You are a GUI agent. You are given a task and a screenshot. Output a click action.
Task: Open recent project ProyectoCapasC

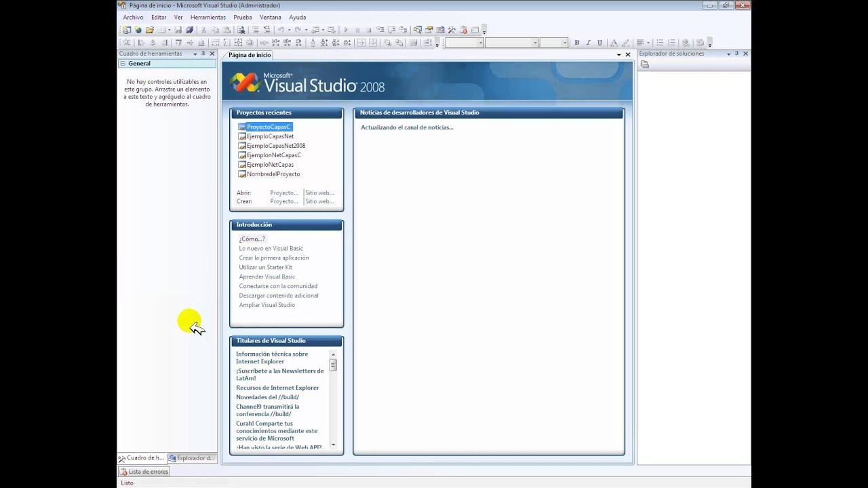tap(268, 127)
